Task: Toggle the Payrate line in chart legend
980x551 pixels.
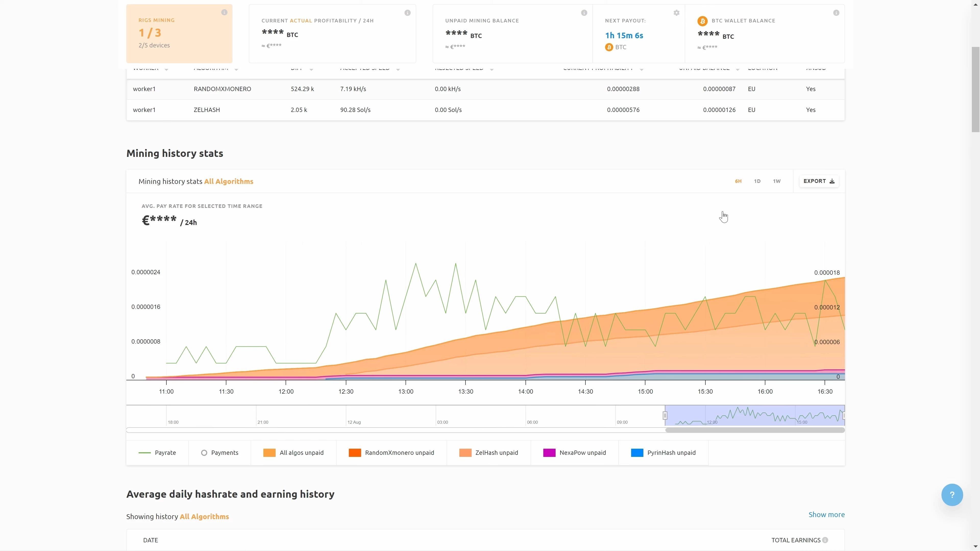Action: [x=157, y=453]
